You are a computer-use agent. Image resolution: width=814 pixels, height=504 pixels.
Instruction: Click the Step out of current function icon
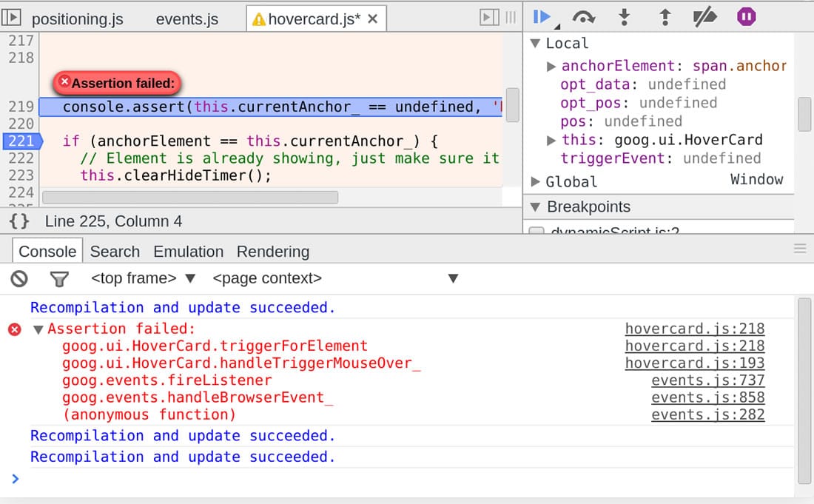[667, 16]
